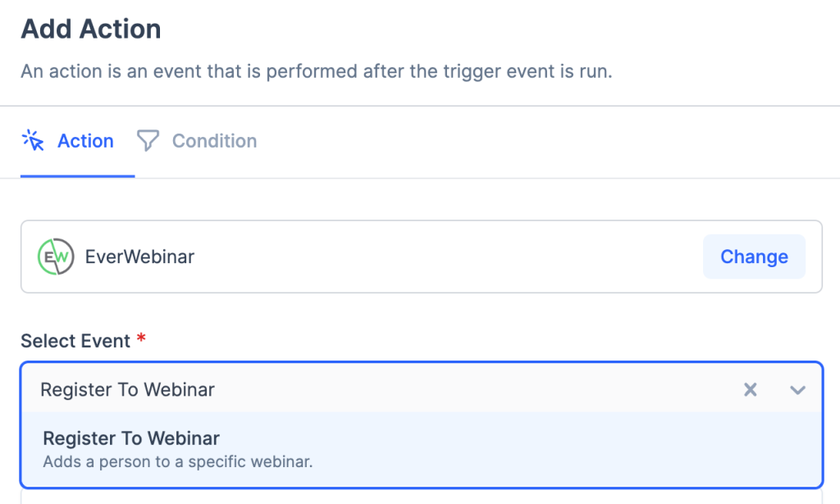Clear the selected event with the X icon
This screenshot has height=504, width=840.
point(750,389)
